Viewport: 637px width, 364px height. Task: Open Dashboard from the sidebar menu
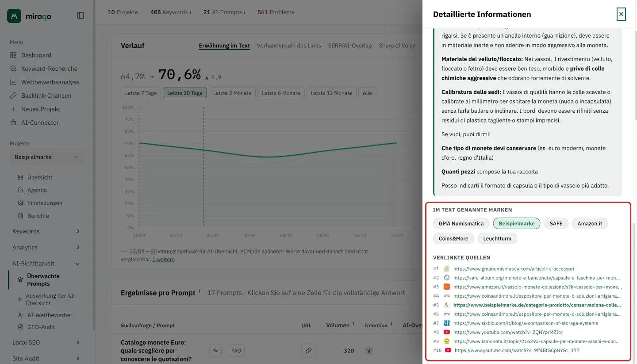[36, 55]
